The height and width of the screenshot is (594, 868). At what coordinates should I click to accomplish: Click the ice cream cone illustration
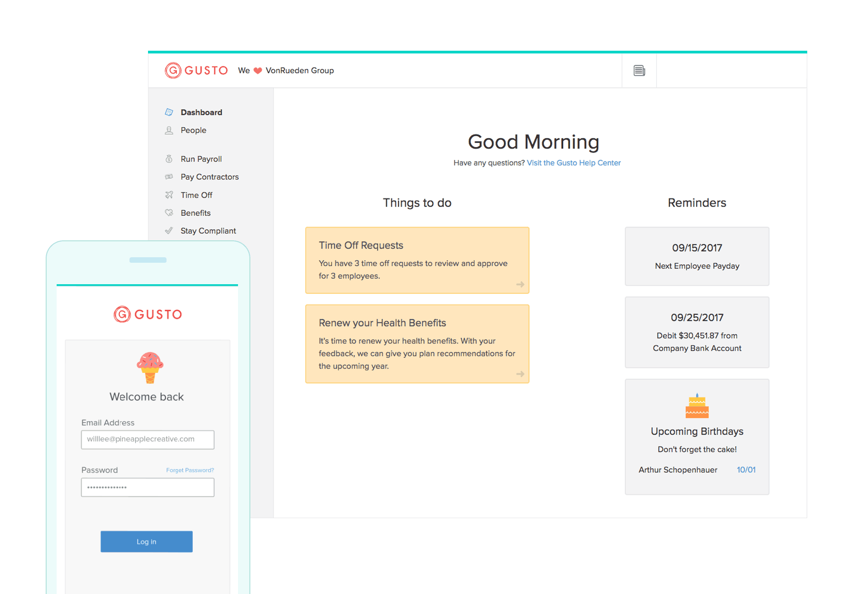pyautogui.click(x=150, y=367)
